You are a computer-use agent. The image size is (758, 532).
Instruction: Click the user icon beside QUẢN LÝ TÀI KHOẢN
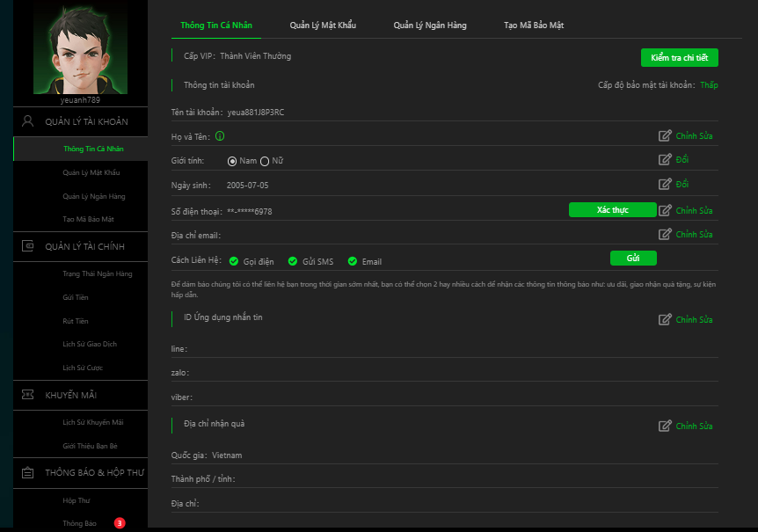(27, 120)
